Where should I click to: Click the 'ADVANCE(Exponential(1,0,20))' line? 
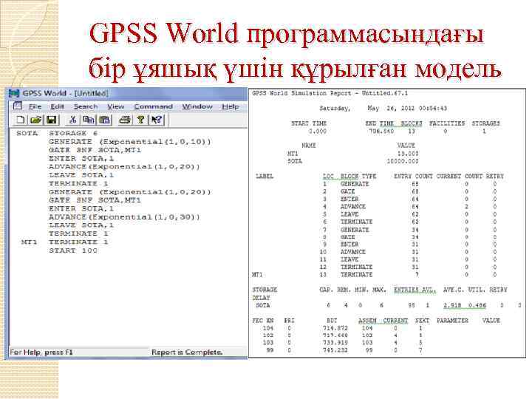click(124, 166)
